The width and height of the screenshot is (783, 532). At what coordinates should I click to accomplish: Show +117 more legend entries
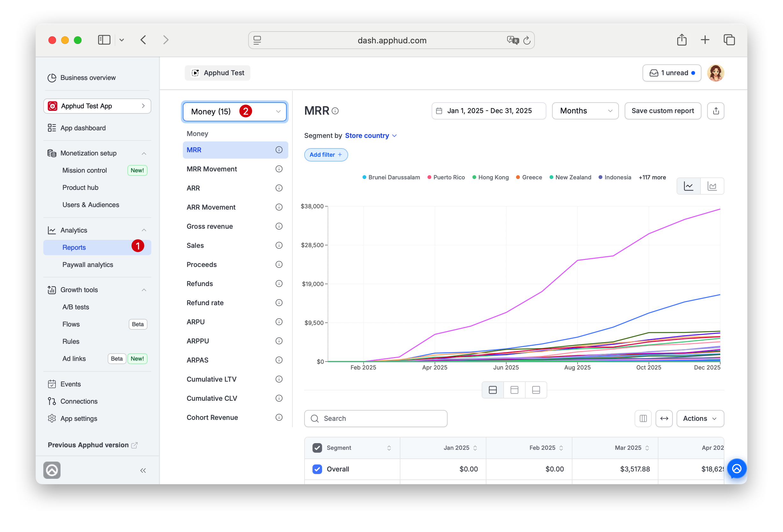[x=652, y=177]
